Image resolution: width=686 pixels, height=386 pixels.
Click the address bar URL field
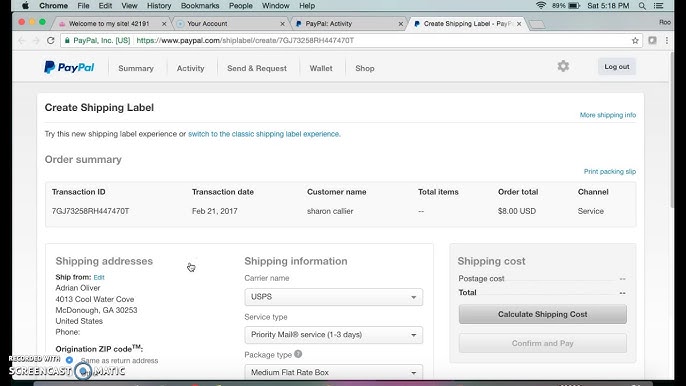[x=350, y=40]
